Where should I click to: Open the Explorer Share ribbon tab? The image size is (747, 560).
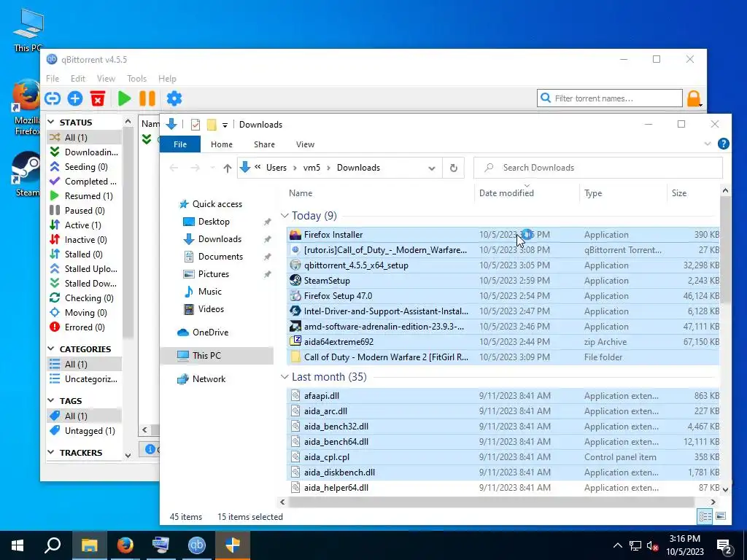click(264, 144)
